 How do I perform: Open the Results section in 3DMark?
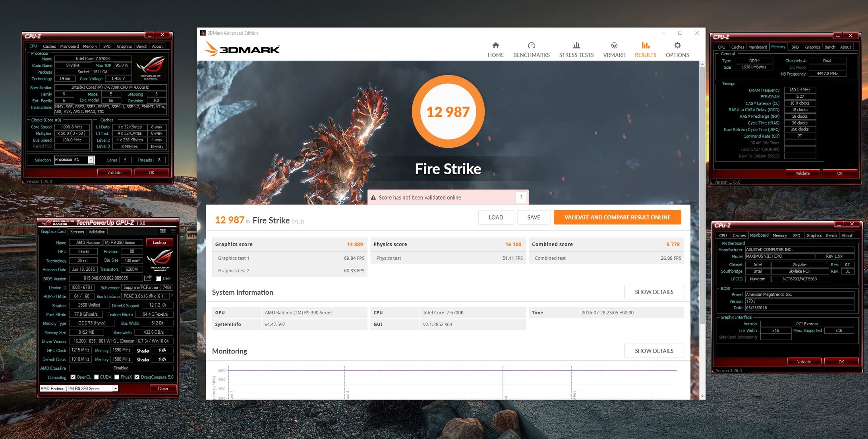[645, 50]
